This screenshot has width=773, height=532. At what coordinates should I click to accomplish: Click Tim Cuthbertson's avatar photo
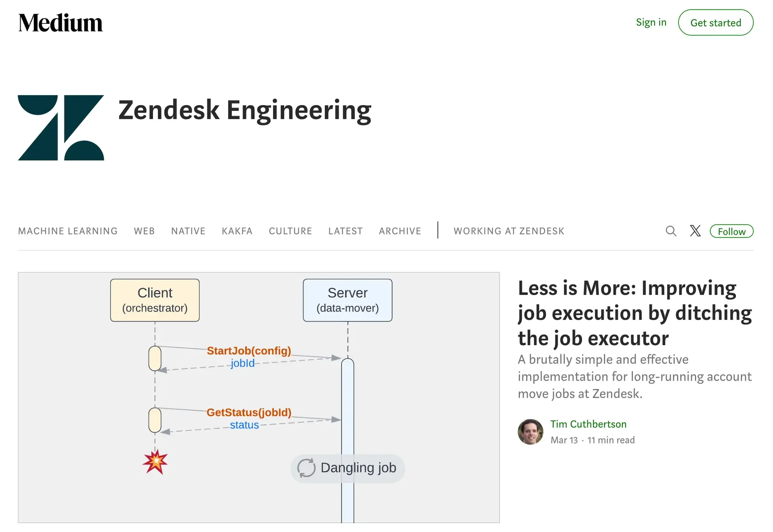(530, 432)
